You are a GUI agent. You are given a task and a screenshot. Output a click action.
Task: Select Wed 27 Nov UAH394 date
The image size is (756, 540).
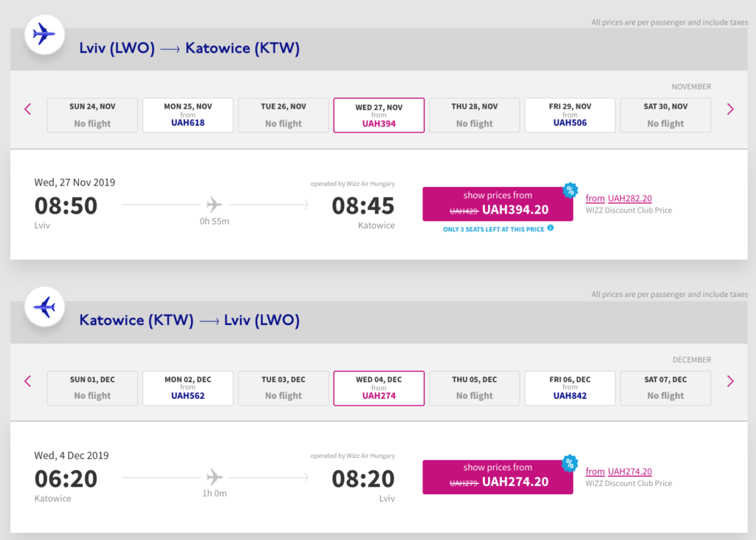[x=379, y=115]
